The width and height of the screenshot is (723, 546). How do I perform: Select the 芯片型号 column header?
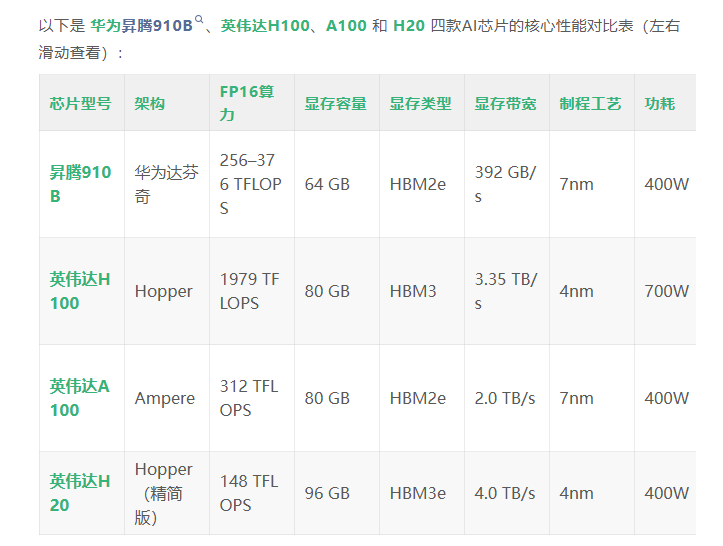(x=80, y=103)
